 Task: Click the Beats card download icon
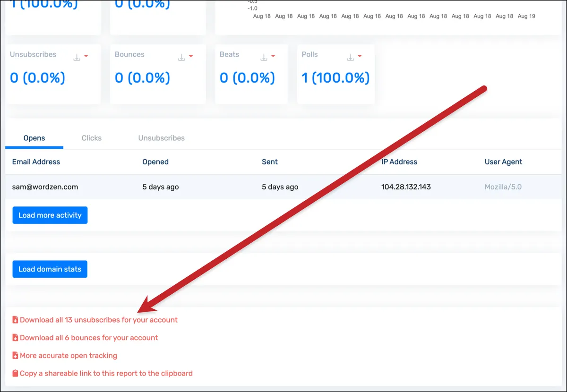point(264,58)
